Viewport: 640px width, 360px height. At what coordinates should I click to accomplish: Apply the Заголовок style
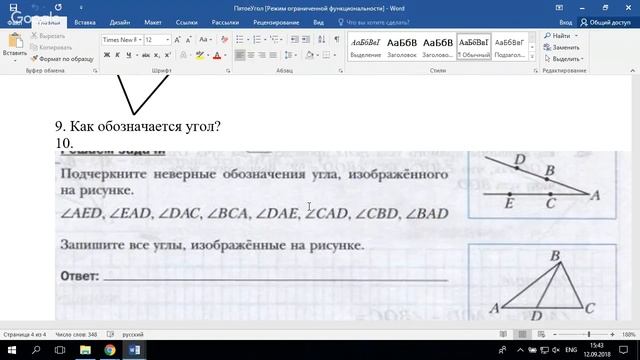(402, 47)
